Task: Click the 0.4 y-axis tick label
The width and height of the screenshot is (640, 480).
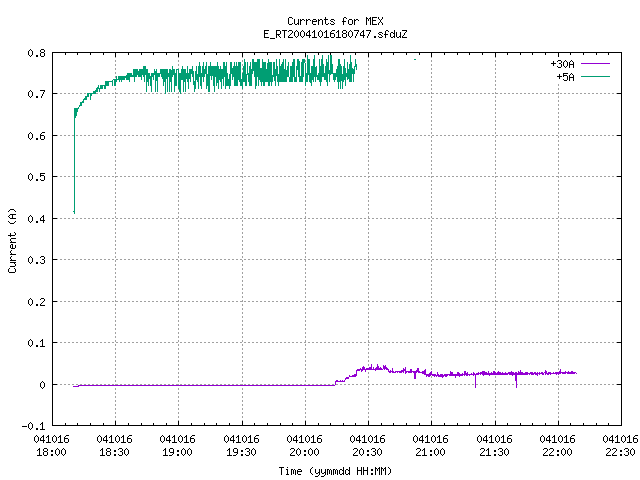Action: [37, 219]
